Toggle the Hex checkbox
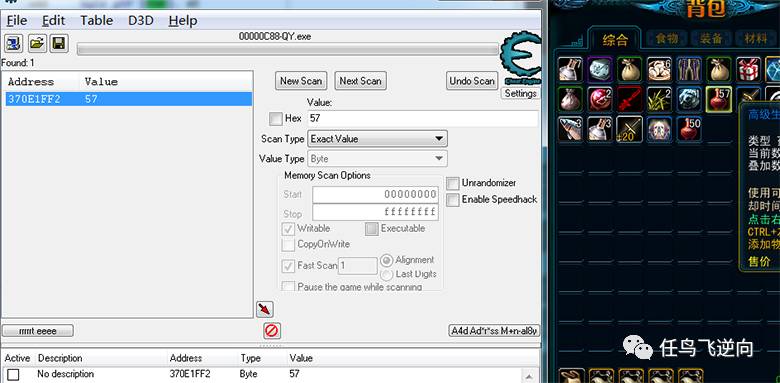Screen dimensions: 780x383 click(x=275, y=118)
